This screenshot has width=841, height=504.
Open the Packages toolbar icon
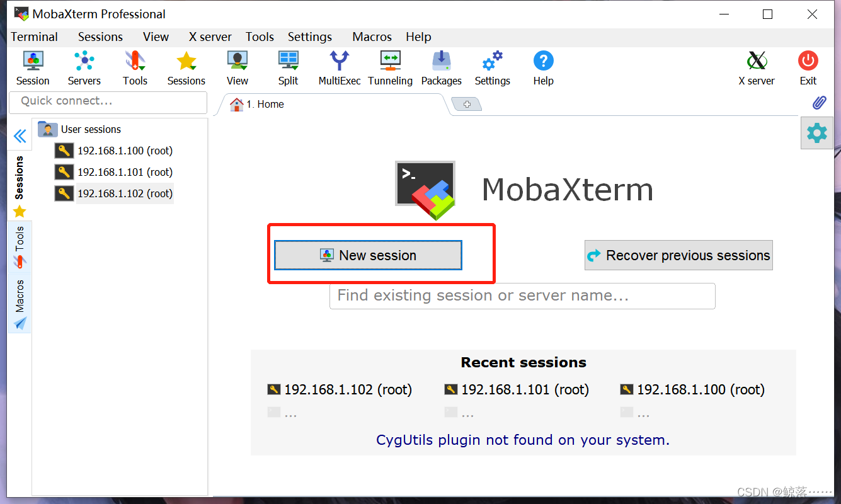[441, 61]
